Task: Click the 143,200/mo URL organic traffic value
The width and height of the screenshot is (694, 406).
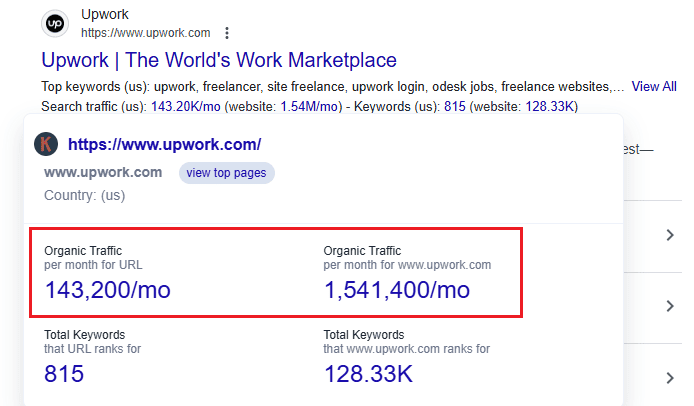Action: pos(108,290)
